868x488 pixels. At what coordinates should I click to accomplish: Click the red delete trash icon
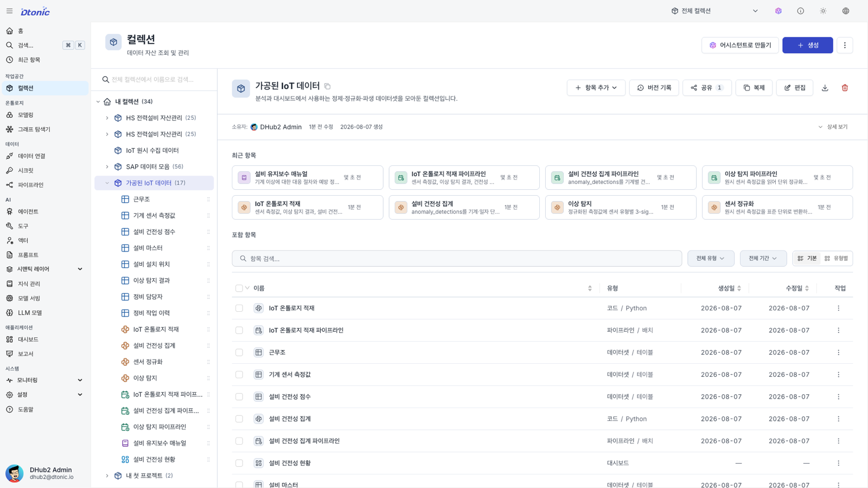[x=845, y=88]
